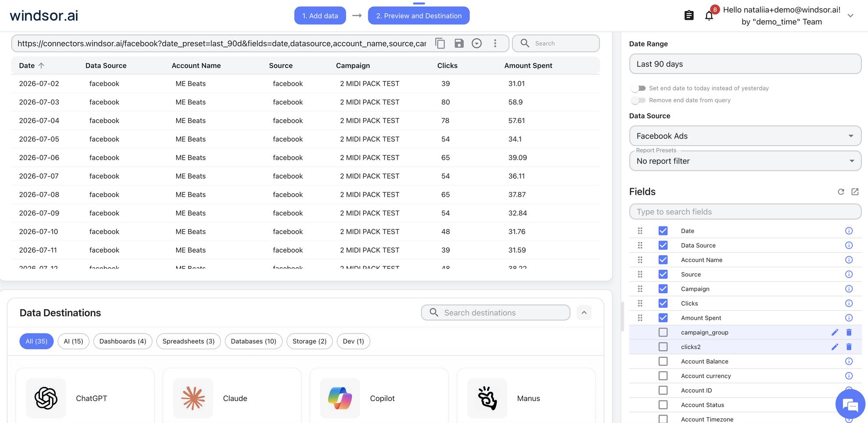Filter destinations by Storage (2)
This screenshot has width=868, height=423.
tap(309, 341)
